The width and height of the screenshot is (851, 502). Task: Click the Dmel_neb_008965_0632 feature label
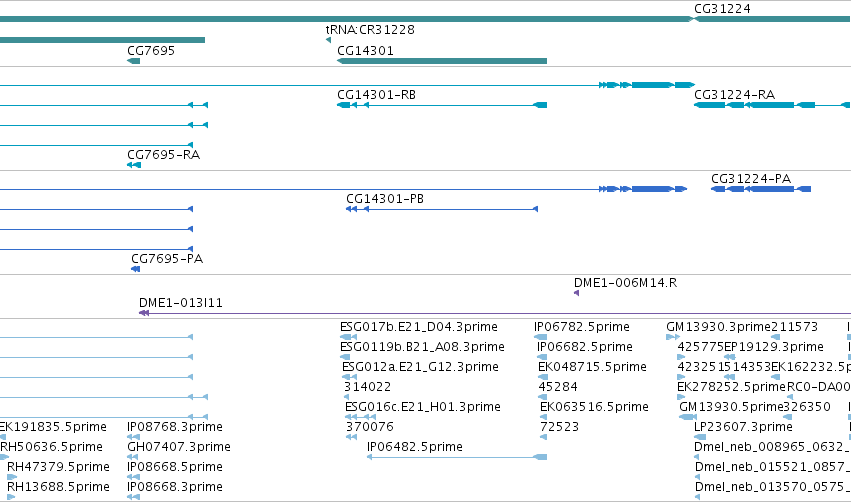pos(772,447)
